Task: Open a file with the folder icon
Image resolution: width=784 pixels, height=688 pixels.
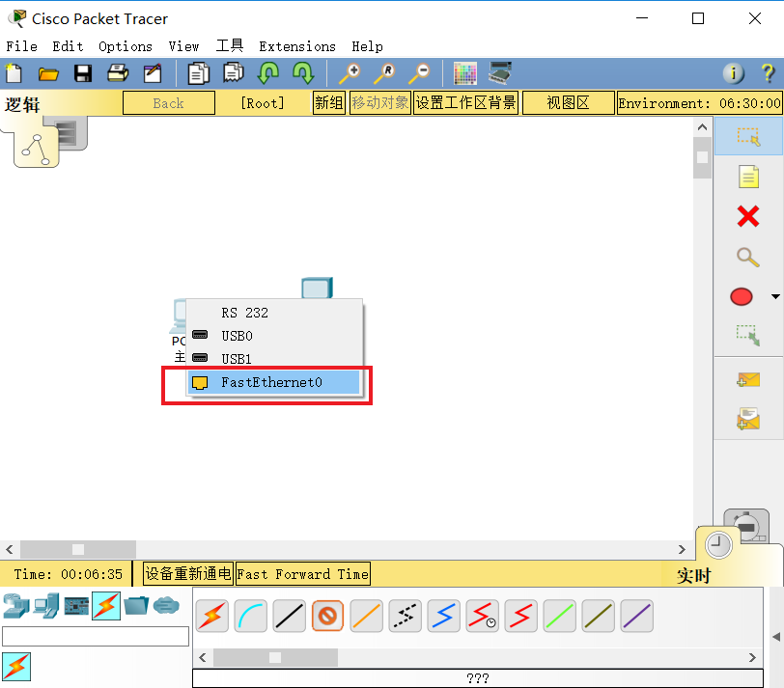Action: [48, 74]
